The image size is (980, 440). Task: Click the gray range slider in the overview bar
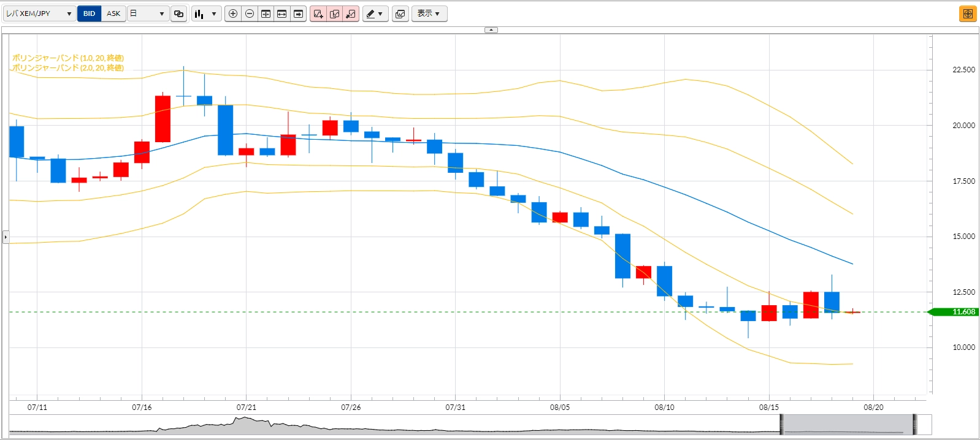[x=848, y=424]
